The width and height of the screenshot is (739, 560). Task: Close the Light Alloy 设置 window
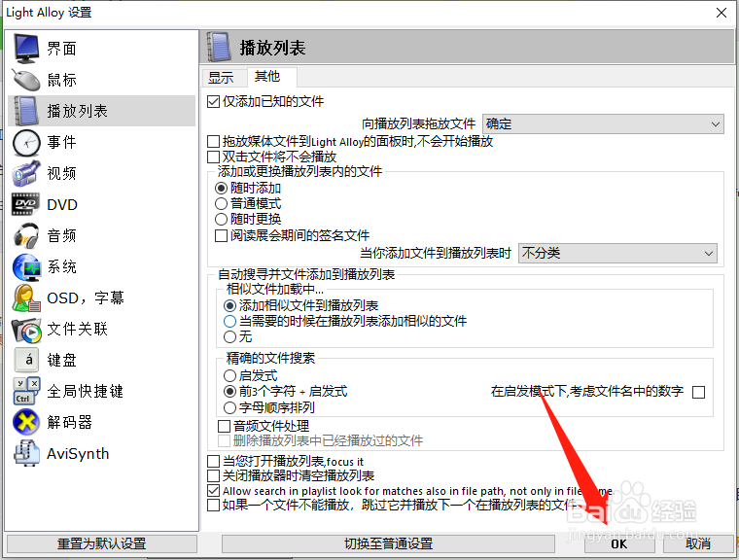click(x=721, y=13)
